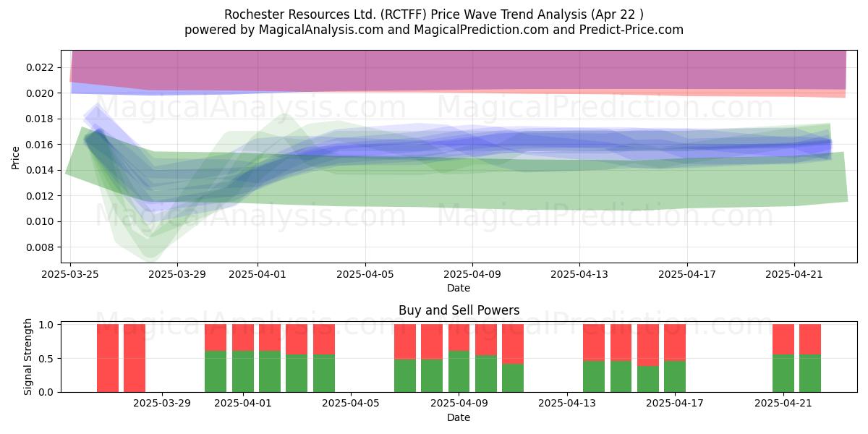Click the 2025-04-09 date tick on price chart

click(472, 274)
